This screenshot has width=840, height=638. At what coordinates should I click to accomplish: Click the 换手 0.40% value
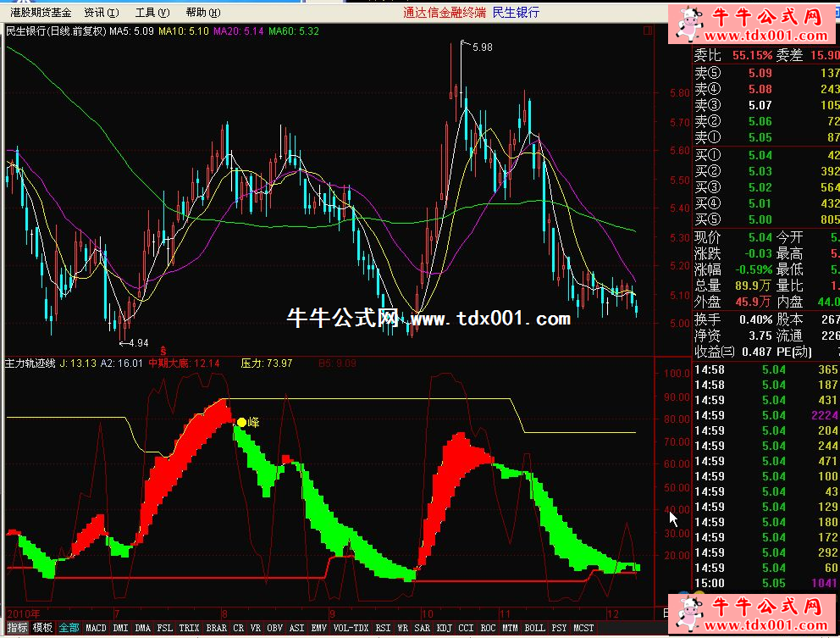click(756, 319)
